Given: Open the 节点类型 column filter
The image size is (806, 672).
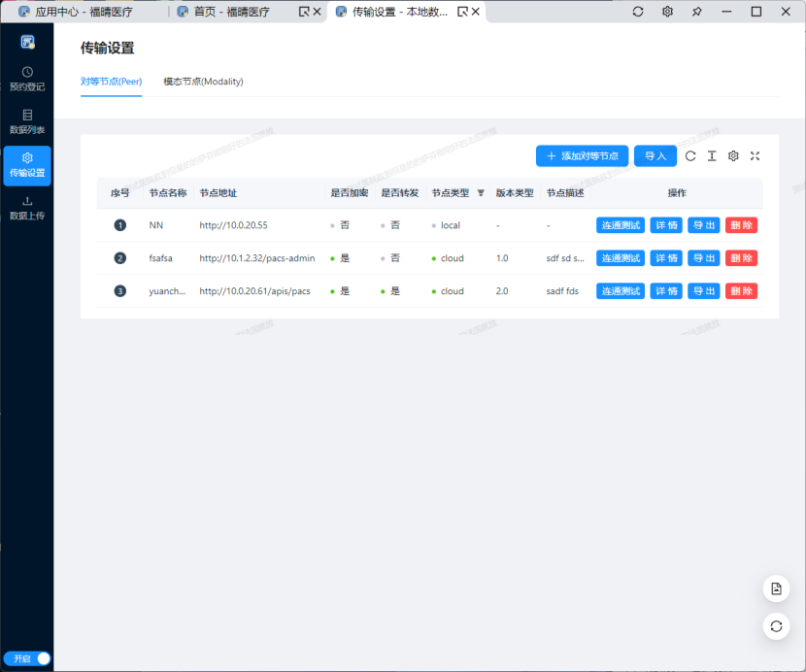Looking at the screenshot, I should [481, 193].
